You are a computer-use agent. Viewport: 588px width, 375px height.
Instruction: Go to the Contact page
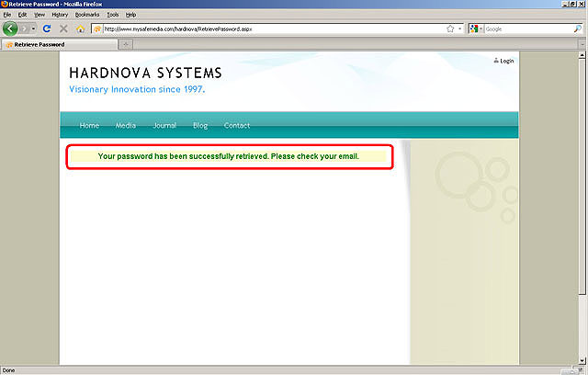coord(236,125)
